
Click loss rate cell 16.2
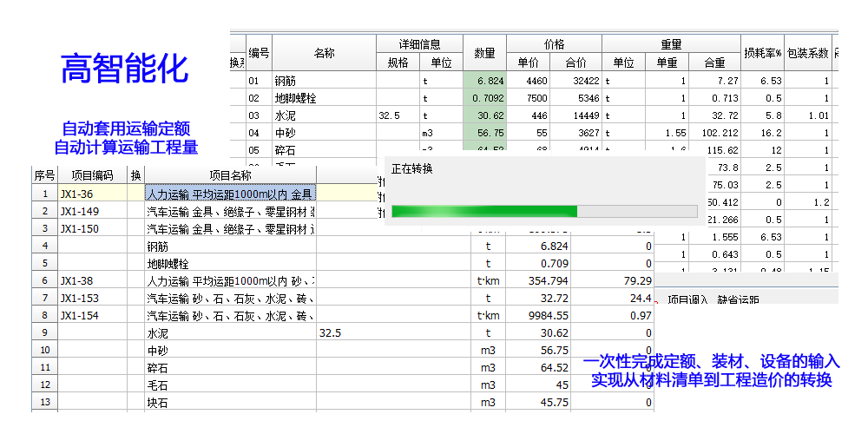coord(762,133)
